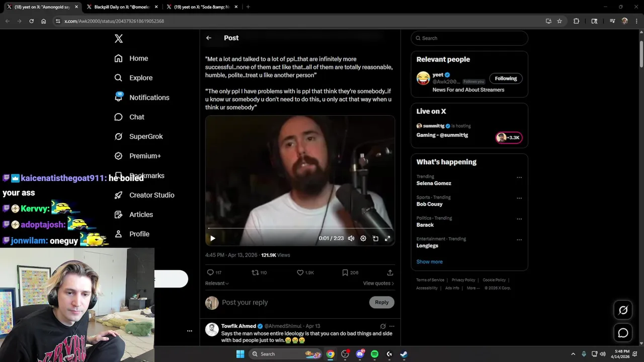Open the three-dot account menu in sidebar
Image resolution: width=644 pixels, height=362 pixels.
pyautogui.click(x=190, y=331)
